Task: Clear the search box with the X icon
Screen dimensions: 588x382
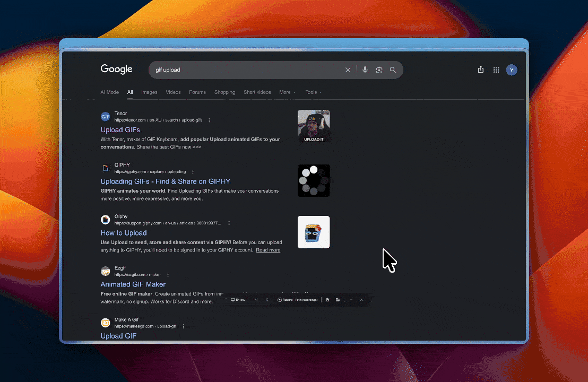Action: 348,70
